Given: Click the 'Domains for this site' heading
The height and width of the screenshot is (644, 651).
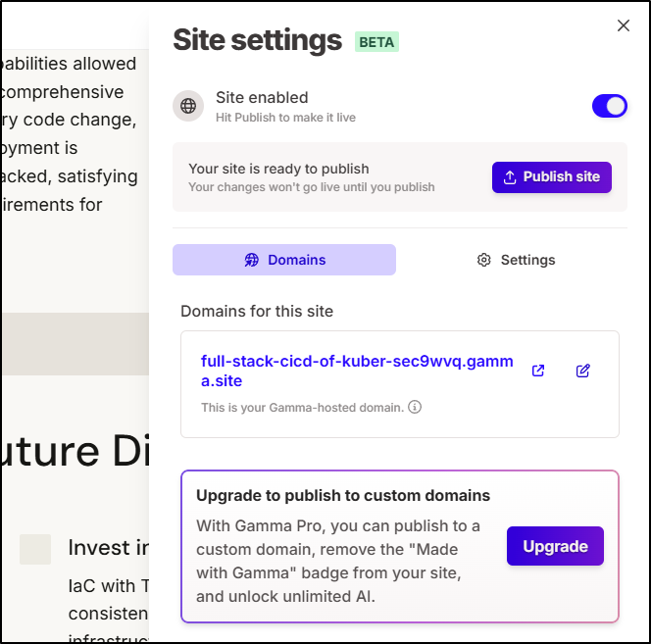Looking at the screenshot, I should pyautogui.click(x=257, y=311).
